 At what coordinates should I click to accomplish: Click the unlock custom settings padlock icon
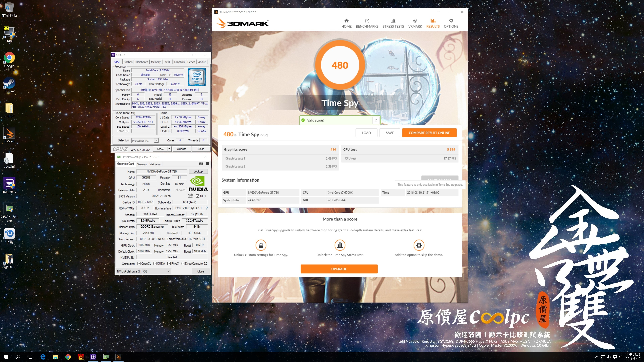pos(261,245)
